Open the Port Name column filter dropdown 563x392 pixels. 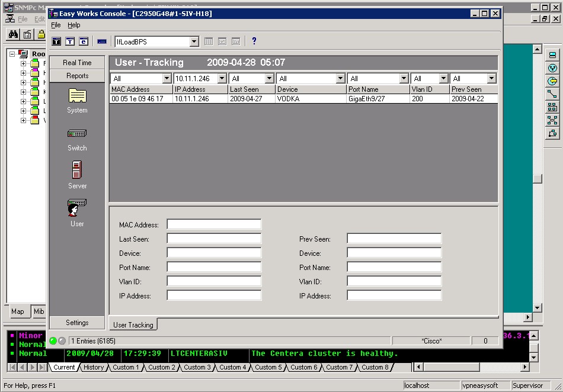click(404, 78)
